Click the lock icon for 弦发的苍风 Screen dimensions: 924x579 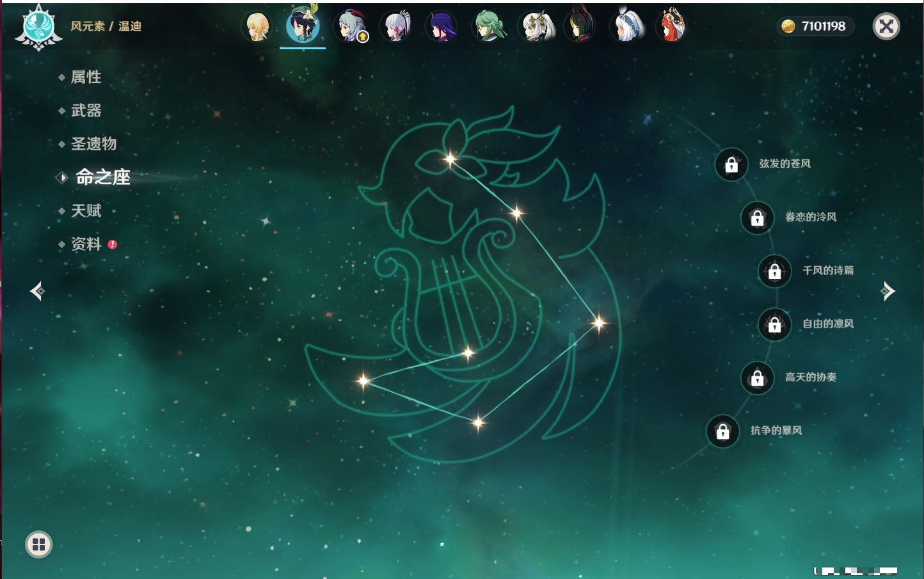(x=731, y=165)
